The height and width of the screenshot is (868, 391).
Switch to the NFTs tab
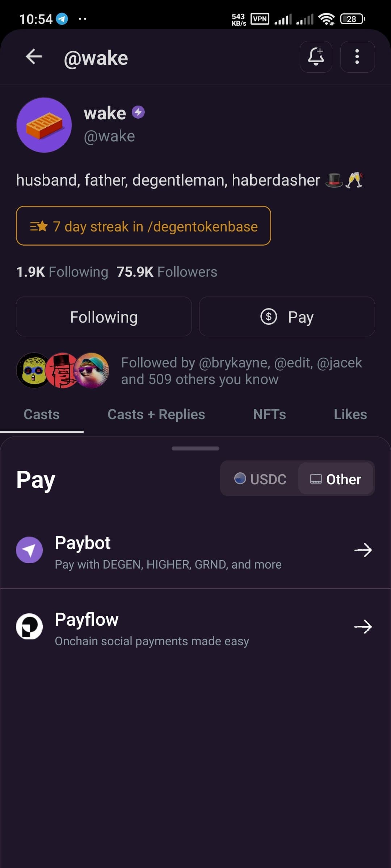269,414
